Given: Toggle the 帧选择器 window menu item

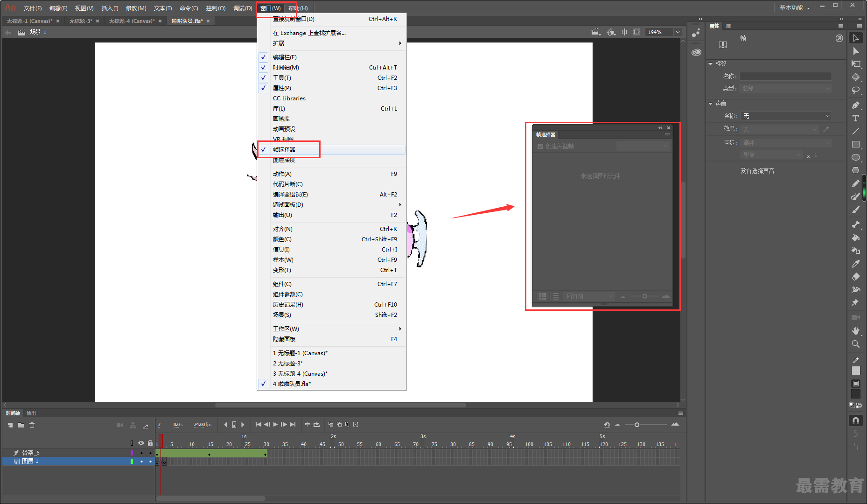Looking at the screenshot, I should click(331, 150).
